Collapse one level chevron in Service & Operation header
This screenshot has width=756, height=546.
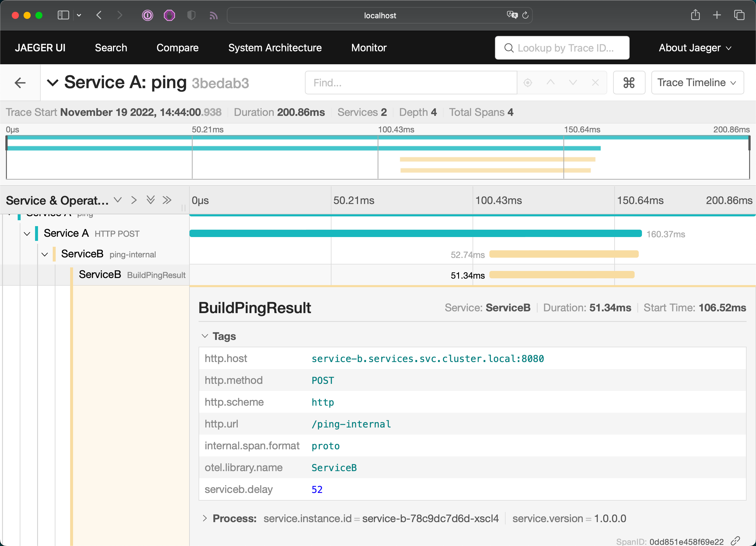tap(117, 200)
